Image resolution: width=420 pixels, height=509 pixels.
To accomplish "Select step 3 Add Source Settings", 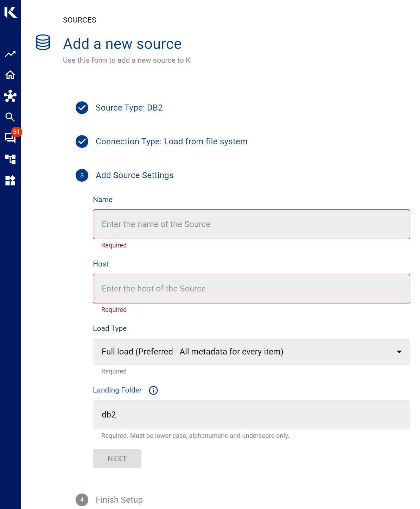I will pyautogui.click(x=134, y=175).
